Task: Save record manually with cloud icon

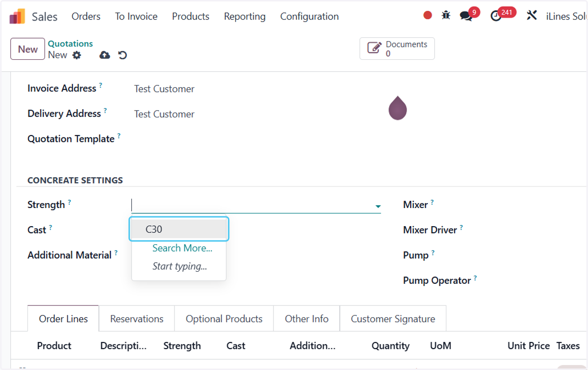Action: click(105, 55)
